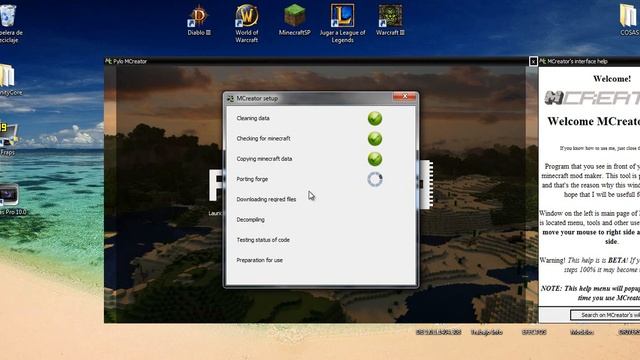
Task: Click the 'Testing status of code' step text
Action: tap(263, 240)
